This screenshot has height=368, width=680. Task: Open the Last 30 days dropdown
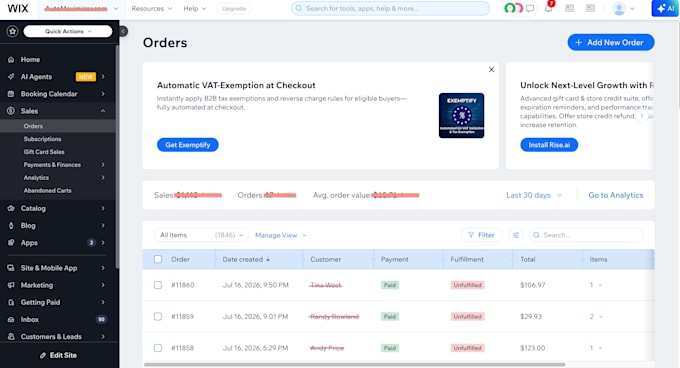point(534,195)
